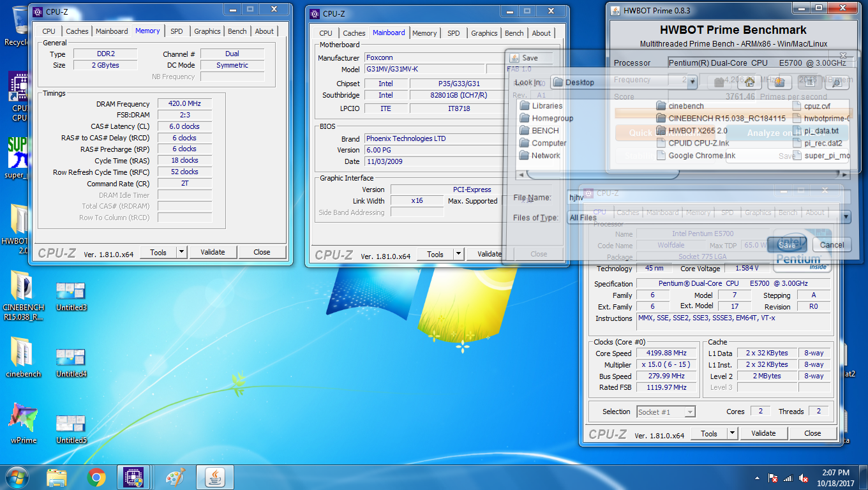Open the SPD tab in Memory CPU-Z window
Screen dimensions: 868x490
(177, 31)
